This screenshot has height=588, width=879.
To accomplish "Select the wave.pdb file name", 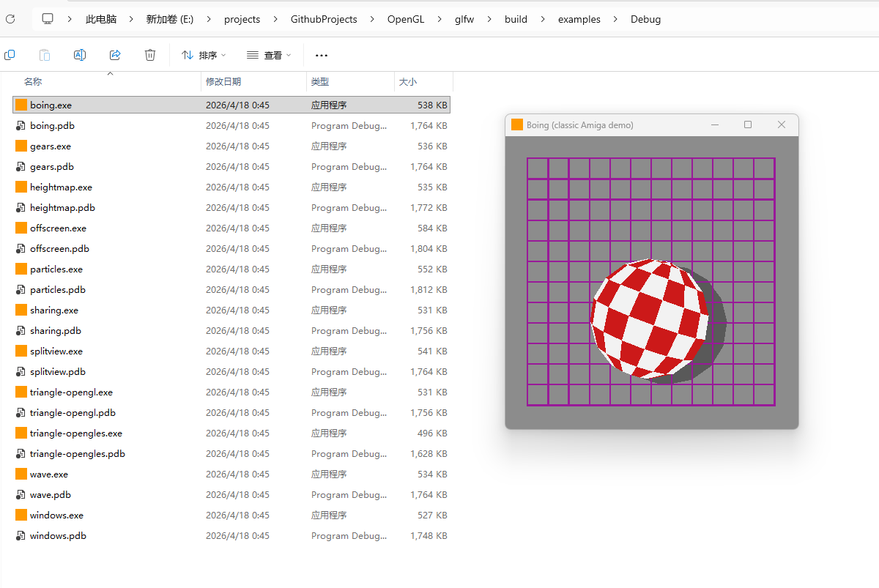I will coord(51,494).
